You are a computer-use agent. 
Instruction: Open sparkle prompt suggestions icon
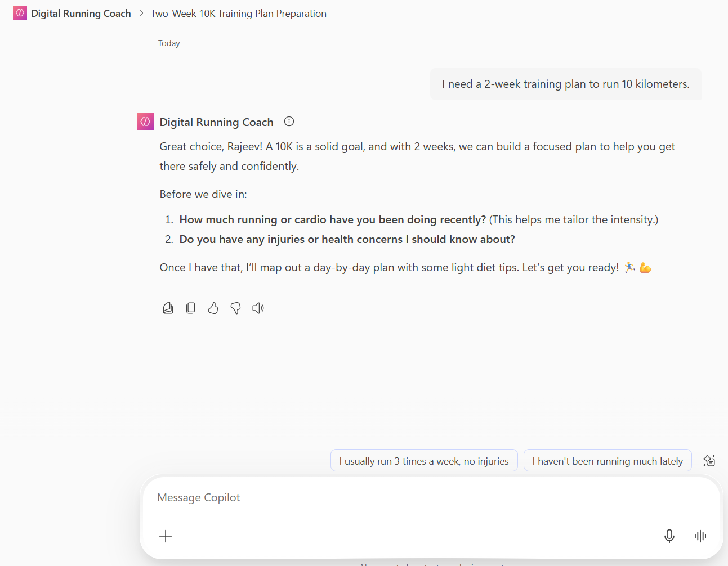click(x=709, y=461)
